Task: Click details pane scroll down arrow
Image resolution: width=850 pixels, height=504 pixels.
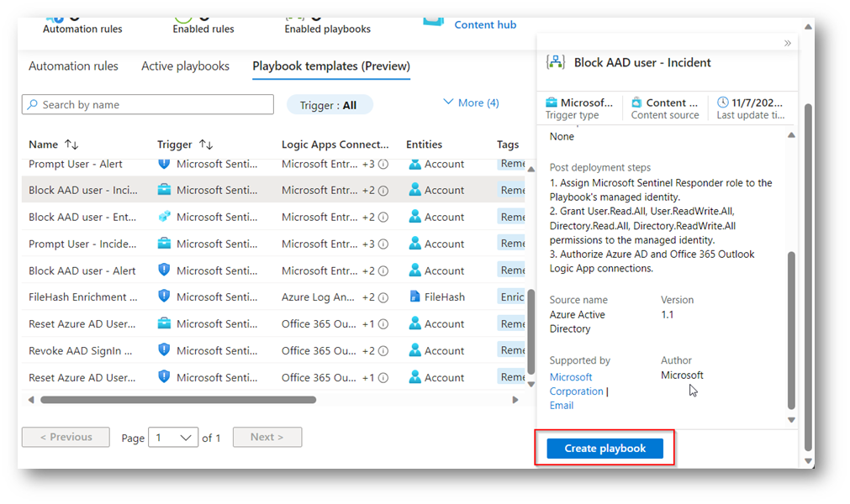Action: pos(791,420)
